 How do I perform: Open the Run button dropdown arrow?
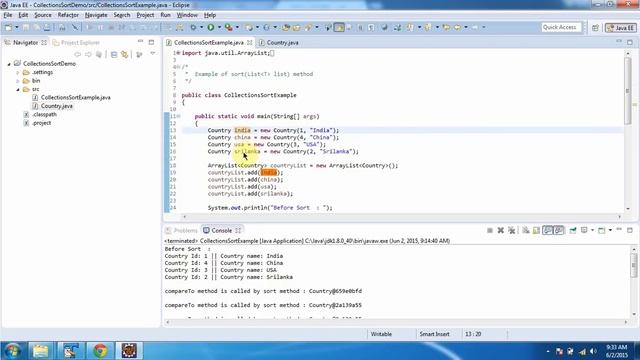coord(219,27)
